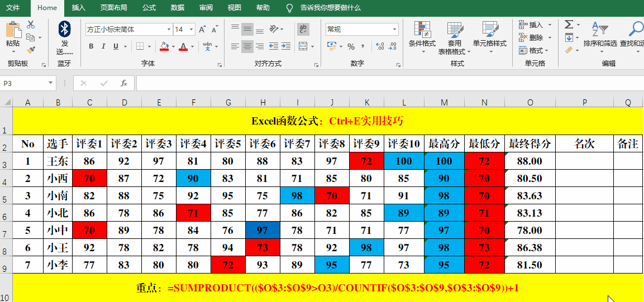Click the Bluetooth send icon

[65, 29]
